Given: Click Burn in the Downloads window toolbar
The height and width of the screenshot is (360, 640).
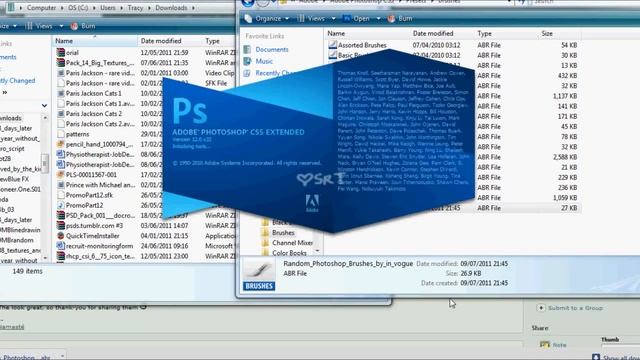Looking at the screenshot, I should tap(83, 26).
